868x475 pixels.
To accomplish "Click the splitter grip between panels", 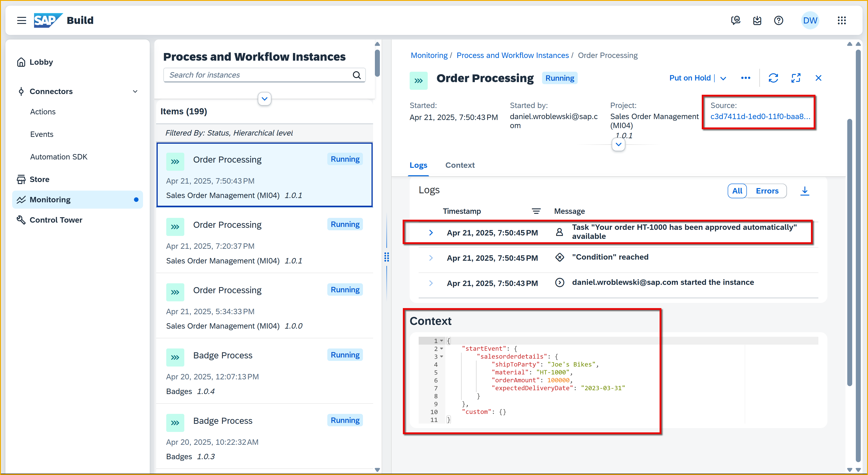I will [386, 257].
